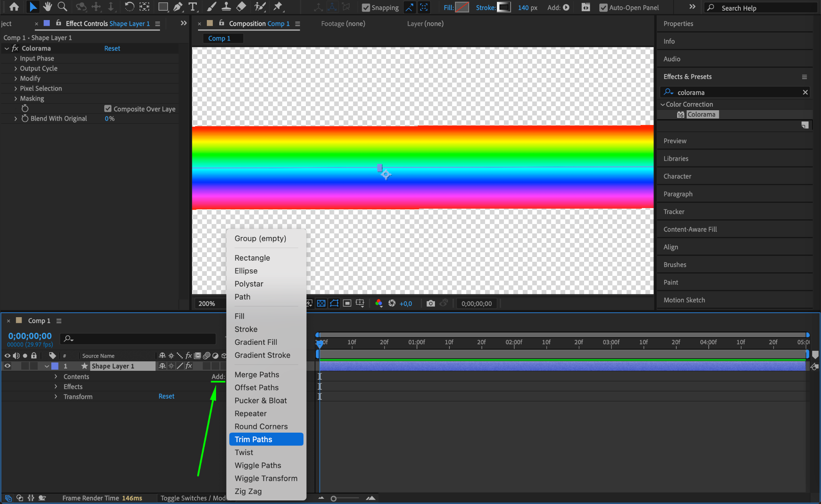Open the Stroke color swatch
The image size is (821, 504).
click(504, 7)
